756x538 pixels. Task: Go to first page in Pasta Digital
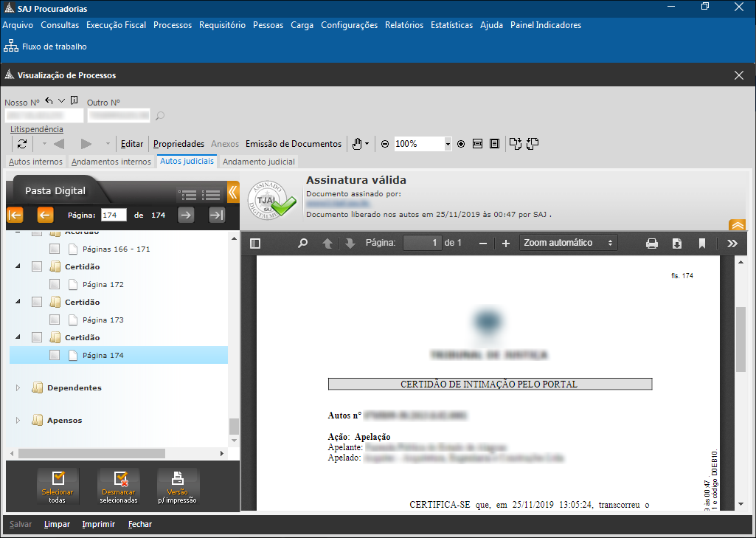tap(15, 215)
